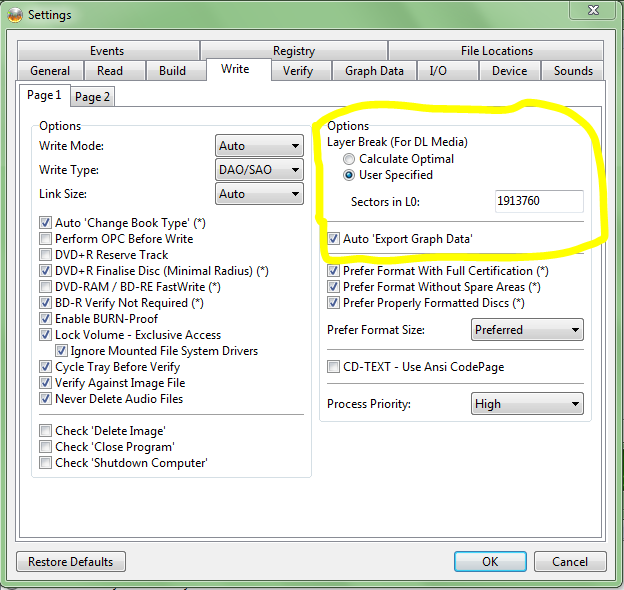This screenshot has height=590, width=624.
Task: Switch to the Events tab
Action: (107, 51)
